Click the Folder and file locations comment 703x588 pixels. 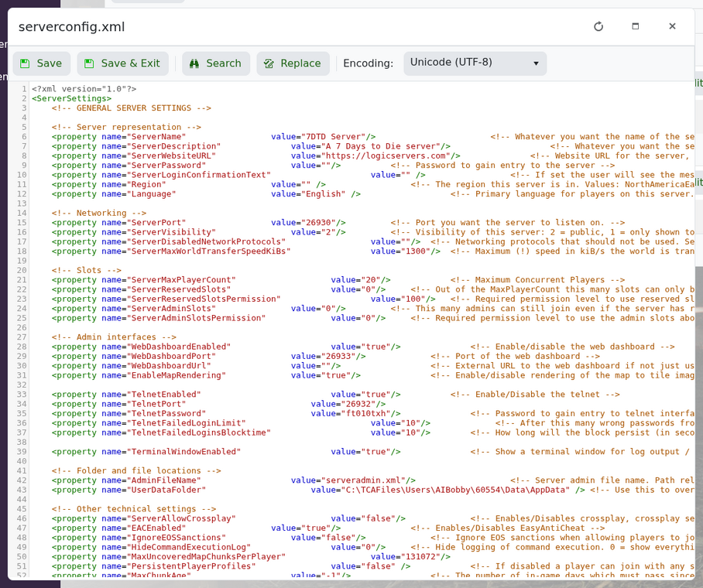136,470
